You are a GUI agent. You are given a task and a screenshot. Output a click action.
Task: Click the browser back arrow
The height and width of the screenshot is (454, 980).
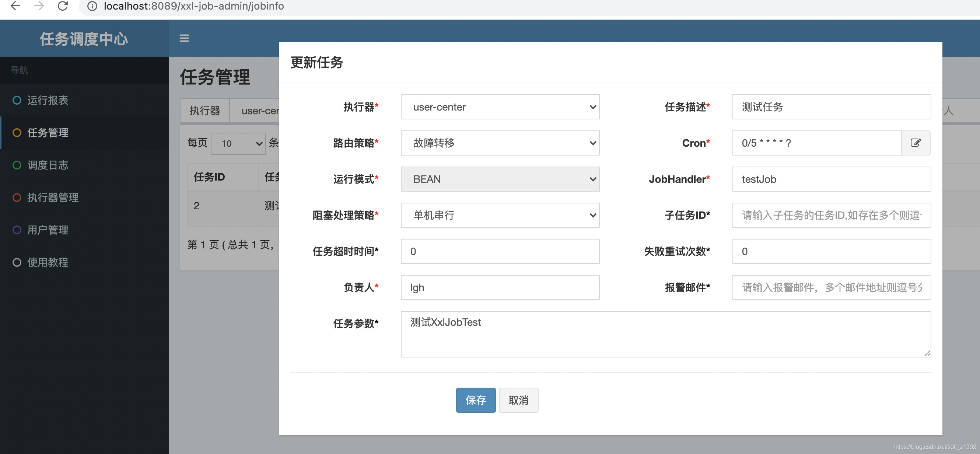tap(15, 6)
